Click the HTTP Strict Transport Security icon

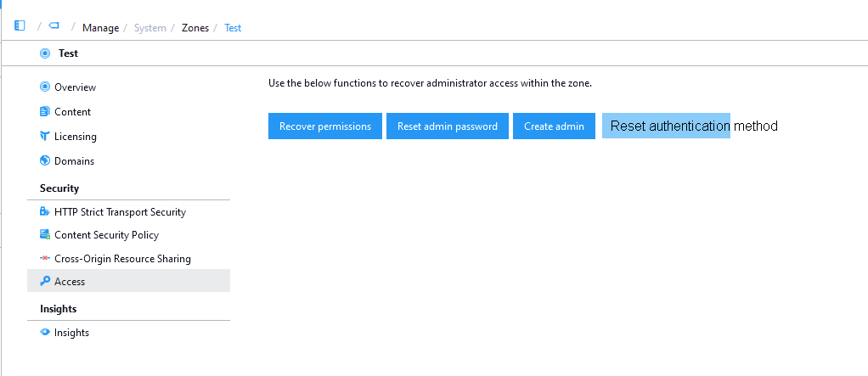45,211
